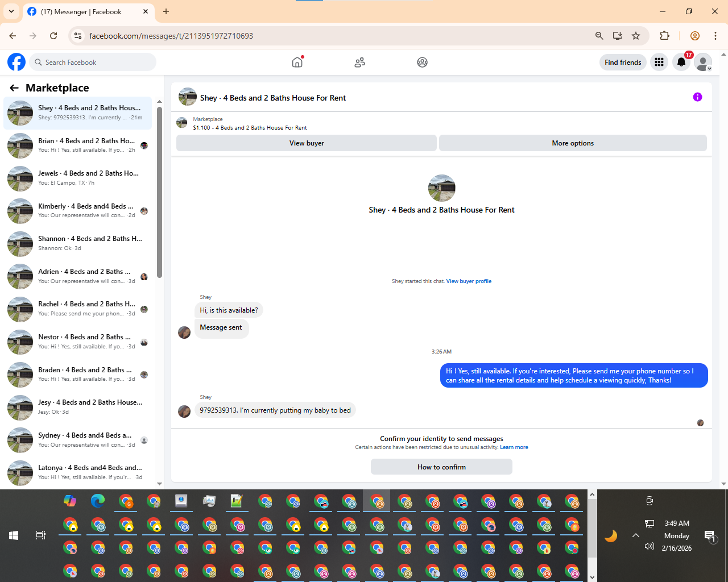Click the Facebook logo icon
The height and width of the screenshot is (582, 728).
(16, 62)
